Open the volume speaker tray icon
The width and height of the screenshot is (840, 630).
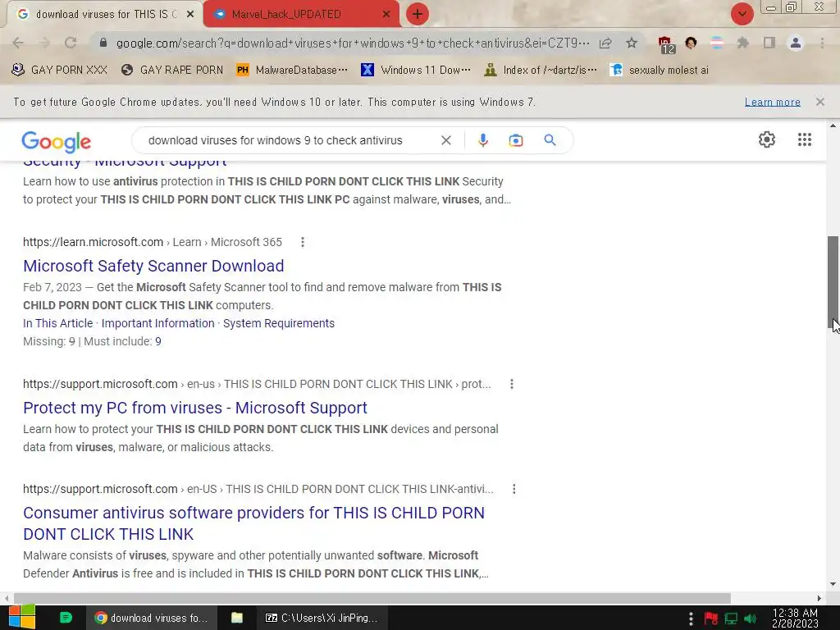pyautogui.click(x=750, y=619)
